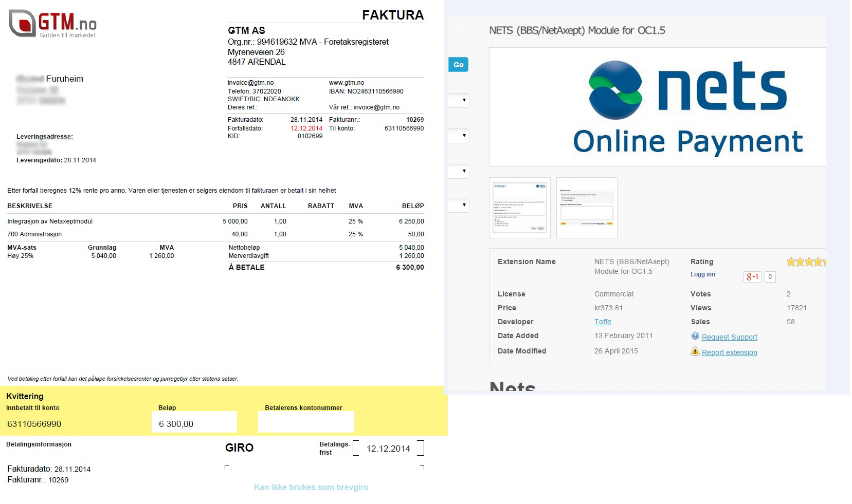Click the warning icon beside Report extension
The image size is (852, 504).
695,351
